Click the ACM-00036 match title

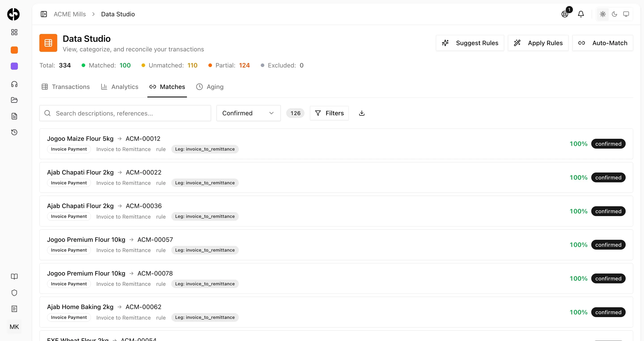[104, 206]
